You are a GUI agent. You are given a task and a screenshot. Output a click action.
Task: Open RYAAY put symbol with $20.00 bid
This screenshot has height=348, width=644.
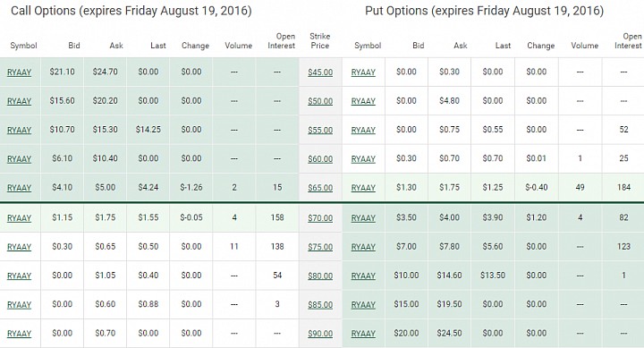click(363, 334)
